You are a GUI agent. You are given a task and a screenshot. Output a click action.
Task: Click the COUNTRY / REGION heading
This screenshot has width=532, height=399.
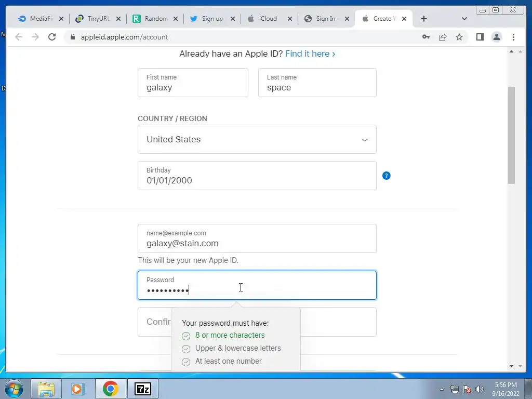pos(172,118)
